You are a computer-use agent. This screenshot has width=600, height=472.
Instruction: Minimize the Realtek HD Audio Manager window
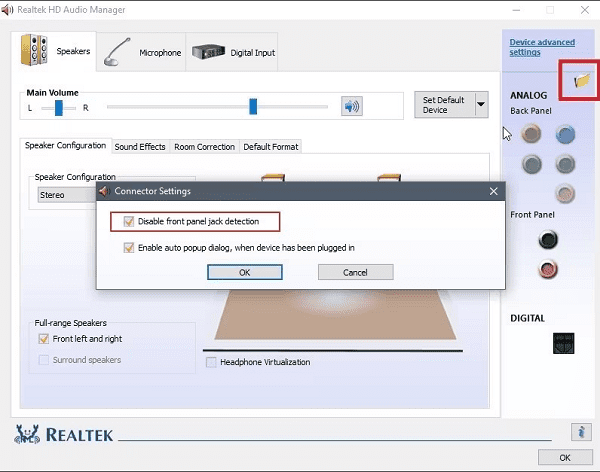coord(516,10)
